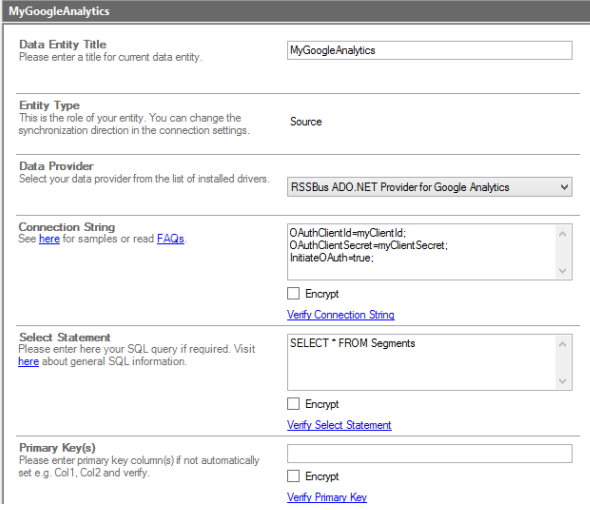Viewport: 590px width, 510px height.
Task: Tick the Encrypt checkbox under Connection String
Action: pyautogui.click(x=293, y=294)
